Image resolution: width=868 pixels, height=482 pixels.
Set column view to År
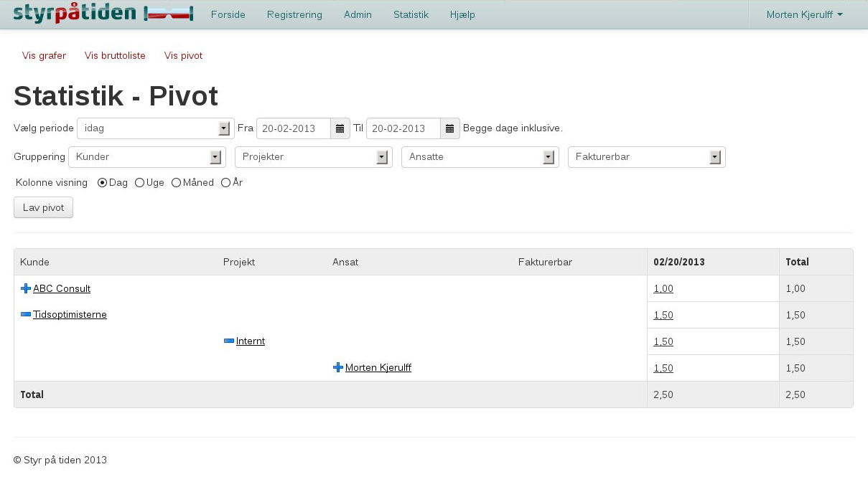click(225, 183)
